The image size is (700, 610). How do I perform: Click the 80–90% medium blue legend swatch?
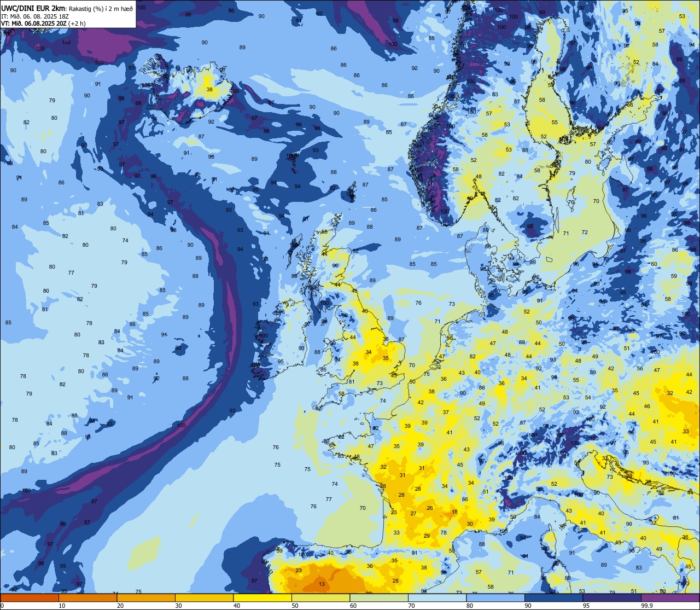click(495, 597)
